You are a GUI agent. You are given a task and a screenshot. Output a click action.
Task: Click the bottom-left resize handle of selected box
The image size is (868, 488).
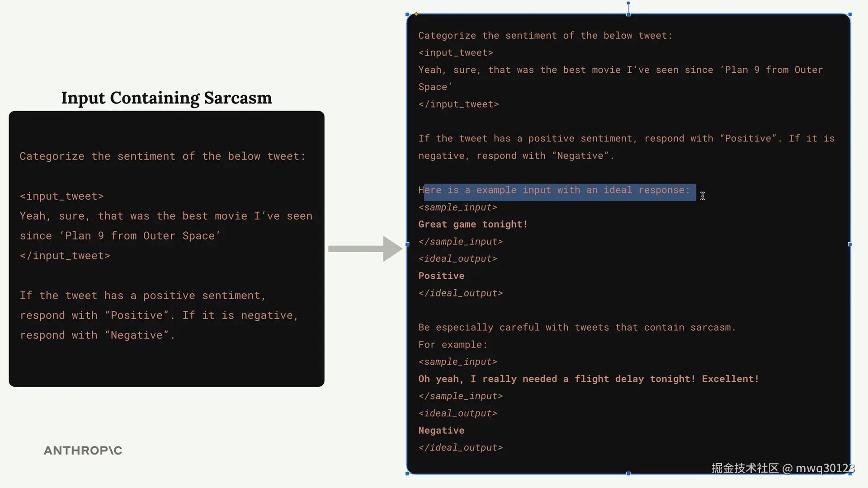click(x=407, y=474)
